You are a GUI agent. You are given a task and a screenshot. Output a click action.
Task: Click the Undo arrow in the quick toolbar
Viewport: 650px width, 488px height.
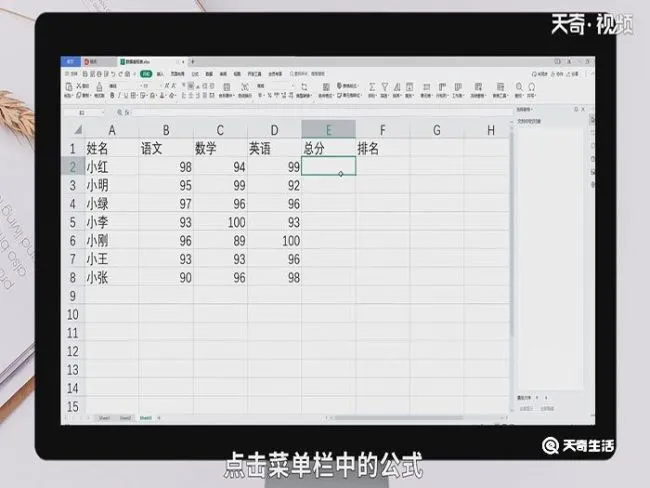coord(113,74)
